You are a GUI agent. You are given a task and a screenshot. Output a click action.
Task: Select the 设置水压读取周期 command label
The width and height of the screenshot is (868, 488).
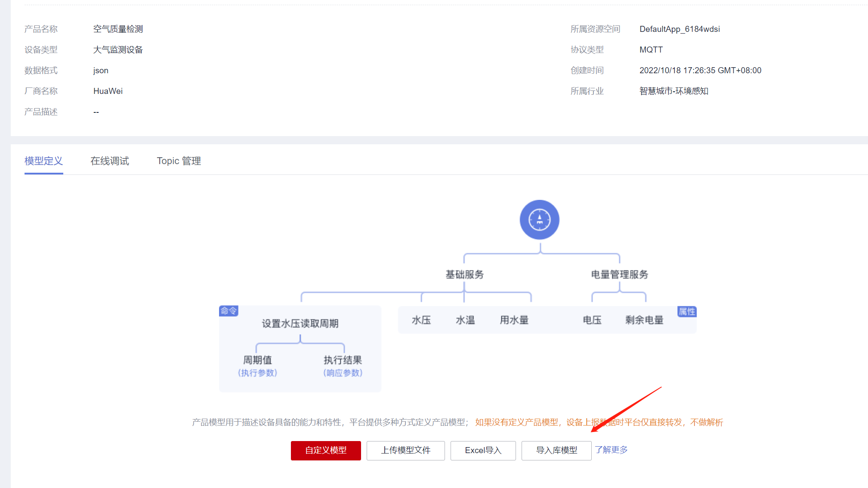coord(300,323)
